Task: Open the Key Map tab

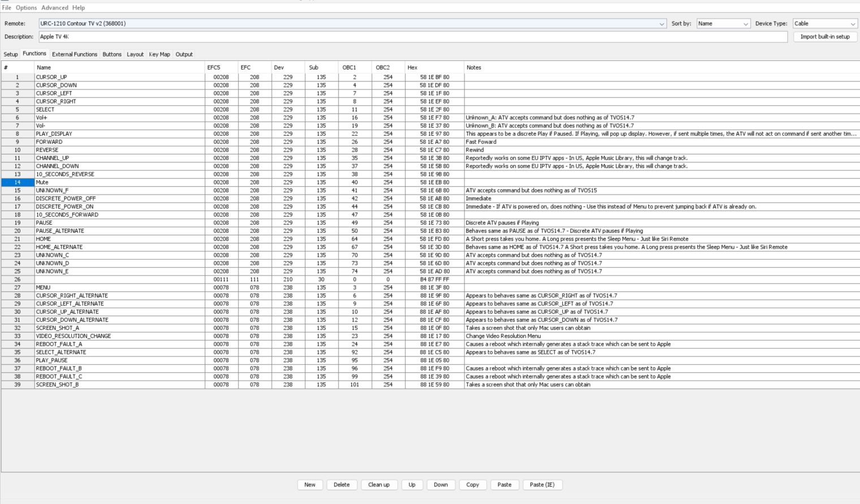Action: 160,54
